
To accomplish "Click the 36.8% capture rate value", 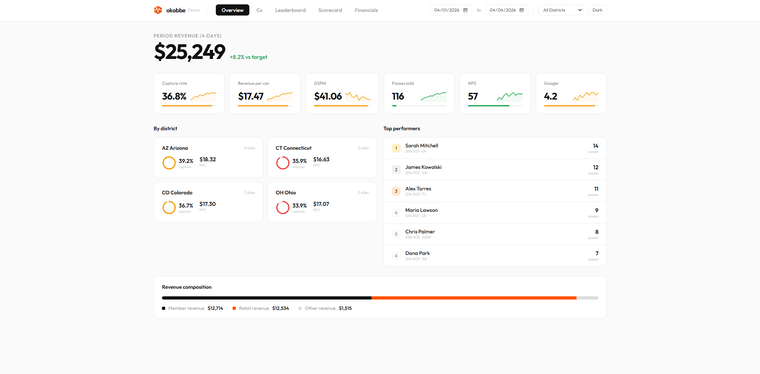I will pyautogui.click(x=174, y=96).
